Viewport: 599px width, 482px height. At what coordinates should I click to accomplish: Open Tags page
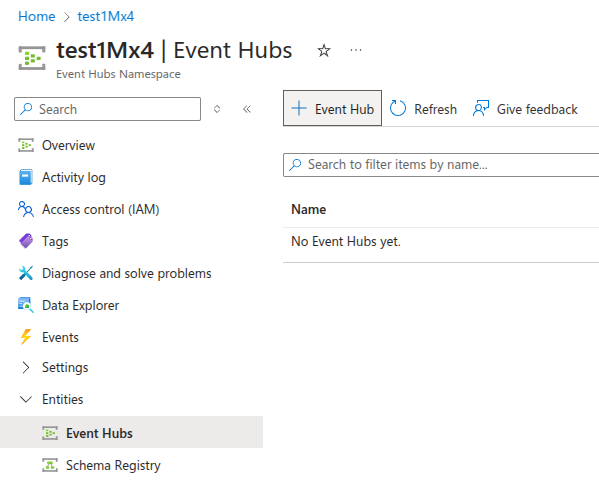(55, 241)
